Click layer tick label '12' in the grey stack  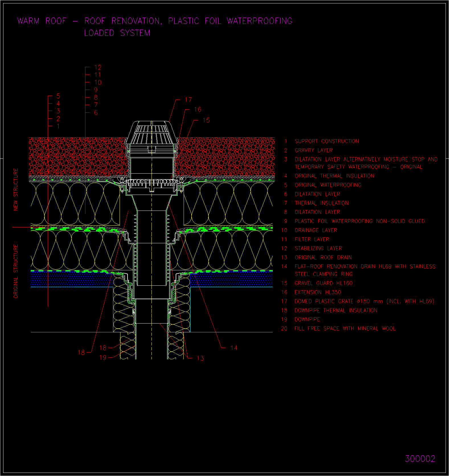tap(98, 67)
